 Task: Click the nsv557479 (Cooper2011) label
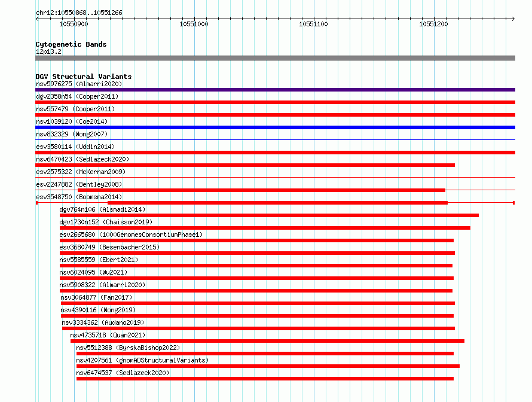click(75, 109)
